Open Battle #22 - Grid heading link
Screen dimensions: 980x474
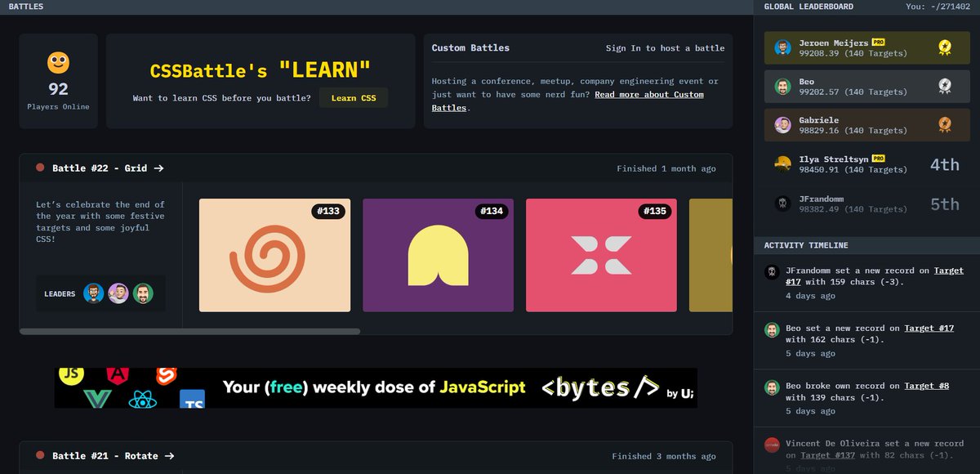pos(108,168)
